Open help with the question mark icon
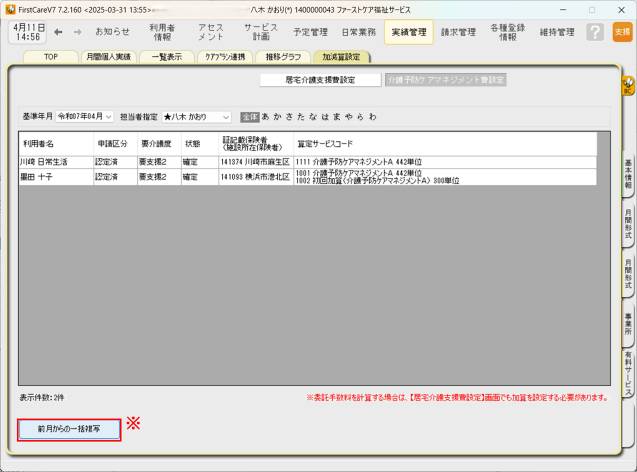Viewport: 637px width, 472px height. pos(595,32)
